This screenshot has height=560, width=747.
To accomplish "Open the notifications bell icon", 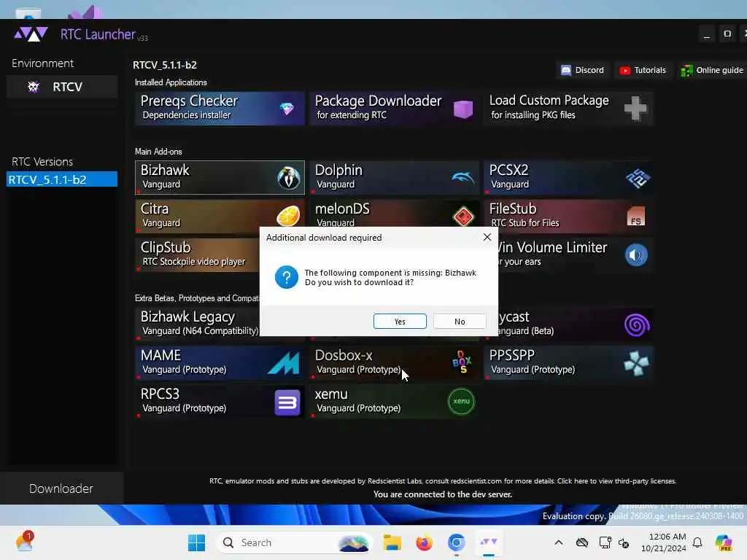I will tap(697, 542).
